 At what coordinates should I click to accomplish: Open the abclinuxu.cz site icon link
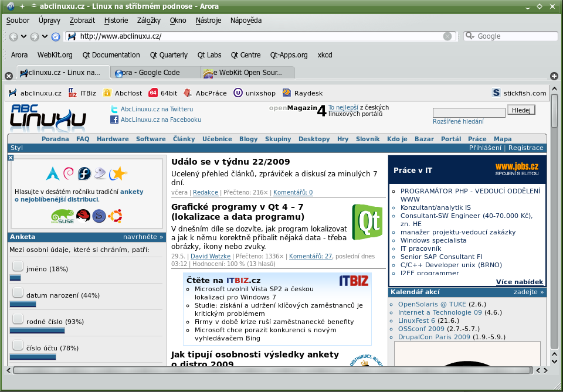pos(12,93)
